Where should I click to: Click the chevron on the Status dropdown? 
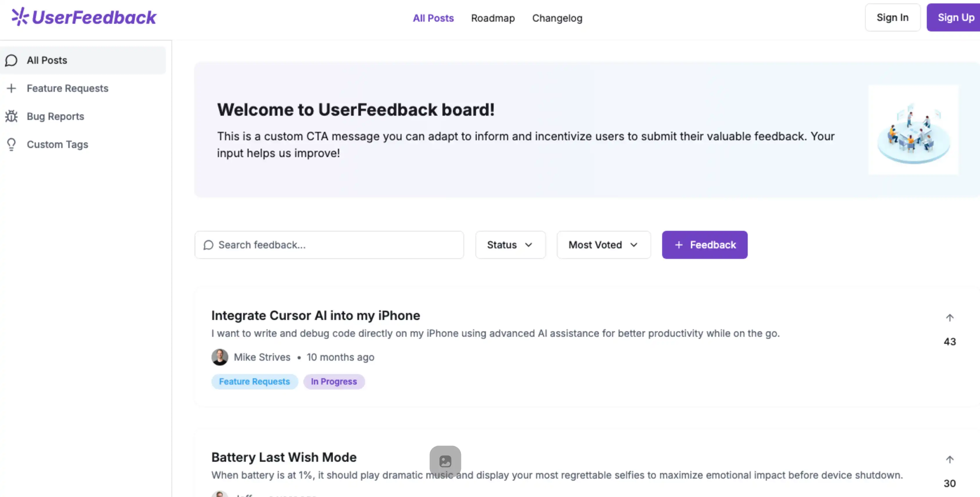point(528,245)
